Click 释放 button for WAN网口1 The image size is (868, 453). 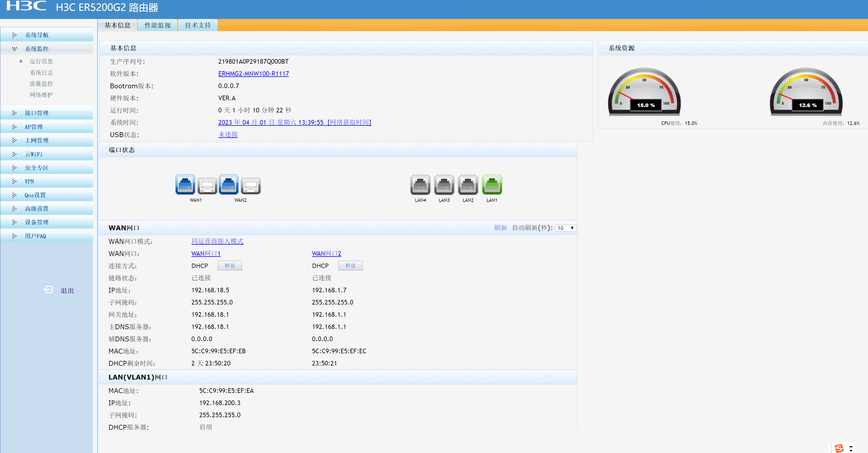229,266
